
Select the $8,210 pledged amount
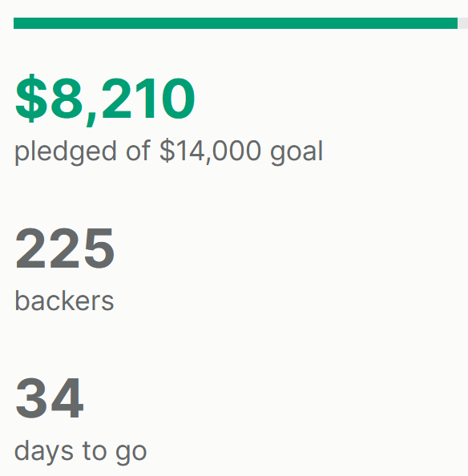coord(105,100)
